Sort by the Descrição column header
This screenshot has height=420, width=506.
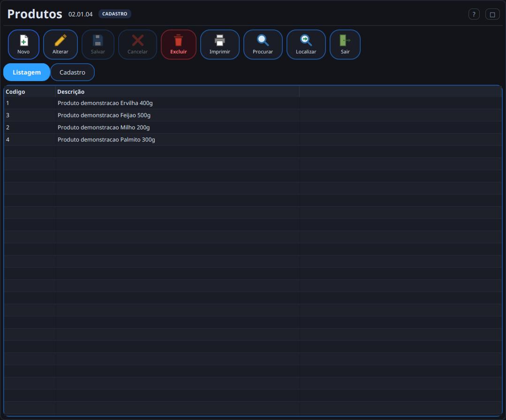coord(177,91)
